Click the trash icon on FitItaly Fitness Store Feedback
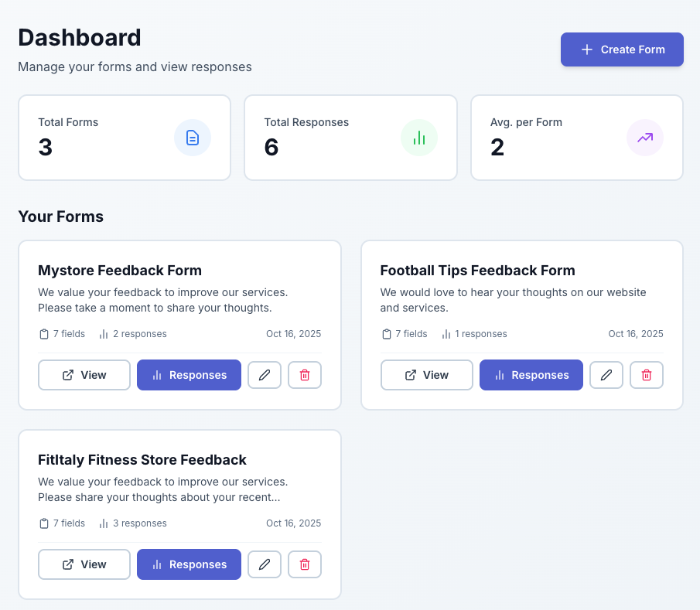The image size is (700, 610). (x=305, y=564)
